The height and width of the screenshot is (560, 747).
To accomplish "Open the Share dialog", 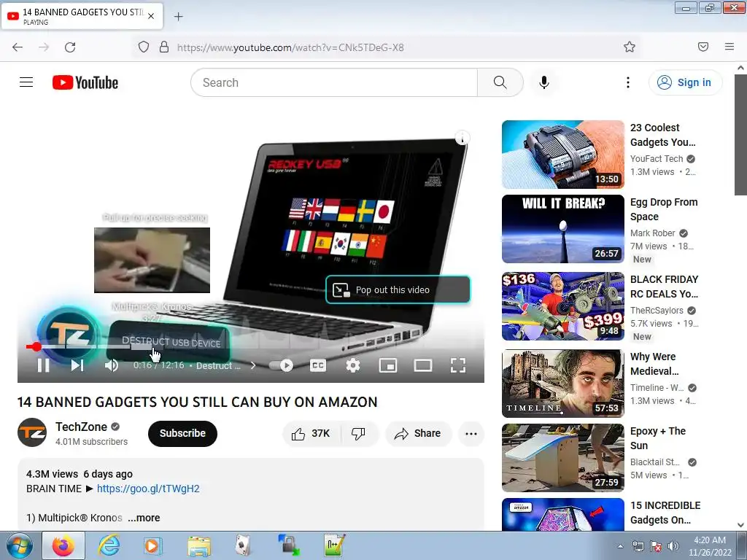I will tap(418, 433).
